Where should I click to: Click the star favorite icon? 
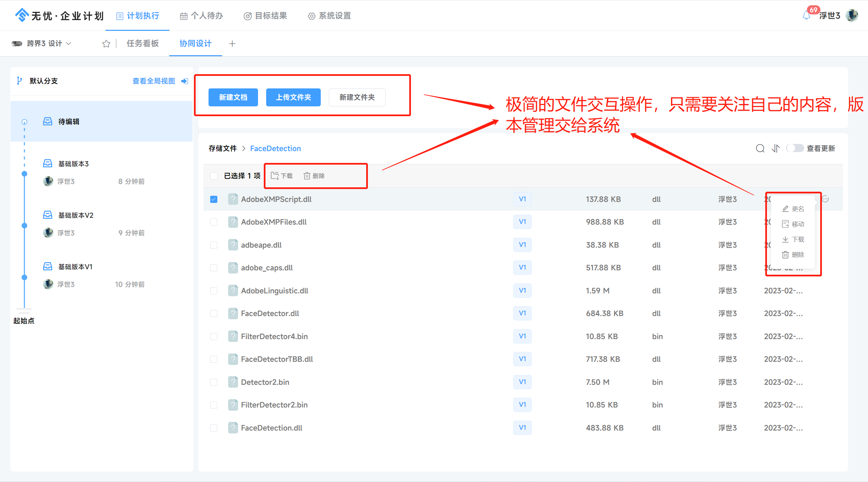(x=106, y=44)
